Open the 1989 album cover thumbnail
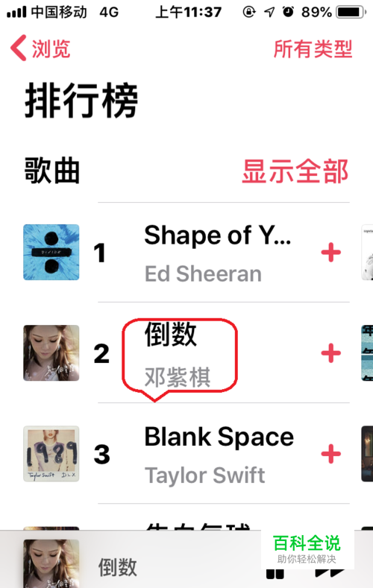 point(51,454)
